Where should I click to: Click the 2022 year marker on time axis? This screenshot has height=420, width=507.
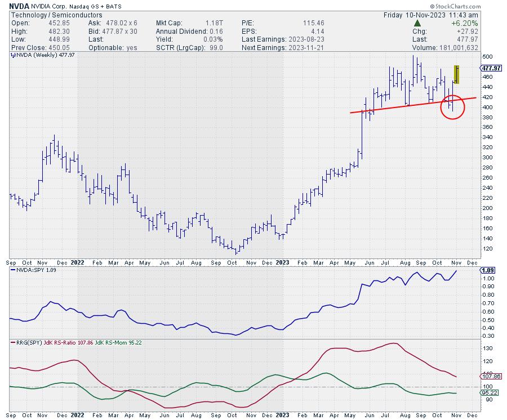[77, 262]
